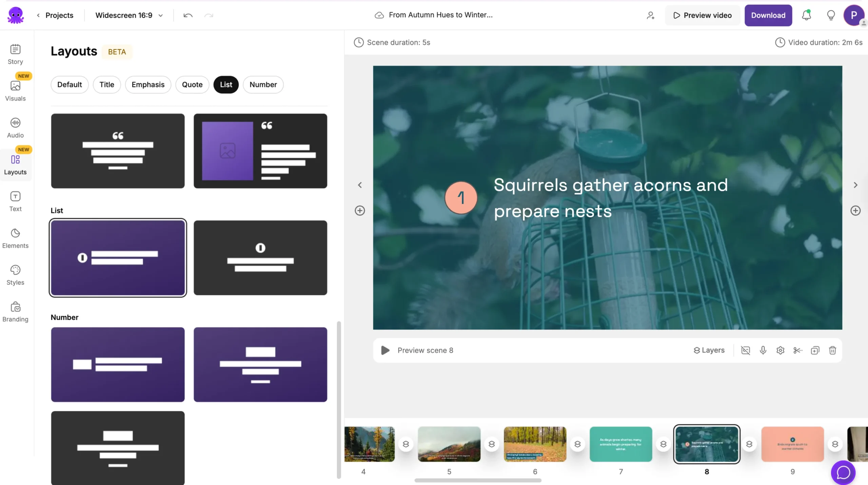The image size is (868, 485).
Task: Open the Styles panel
Action: coord(15,275)
